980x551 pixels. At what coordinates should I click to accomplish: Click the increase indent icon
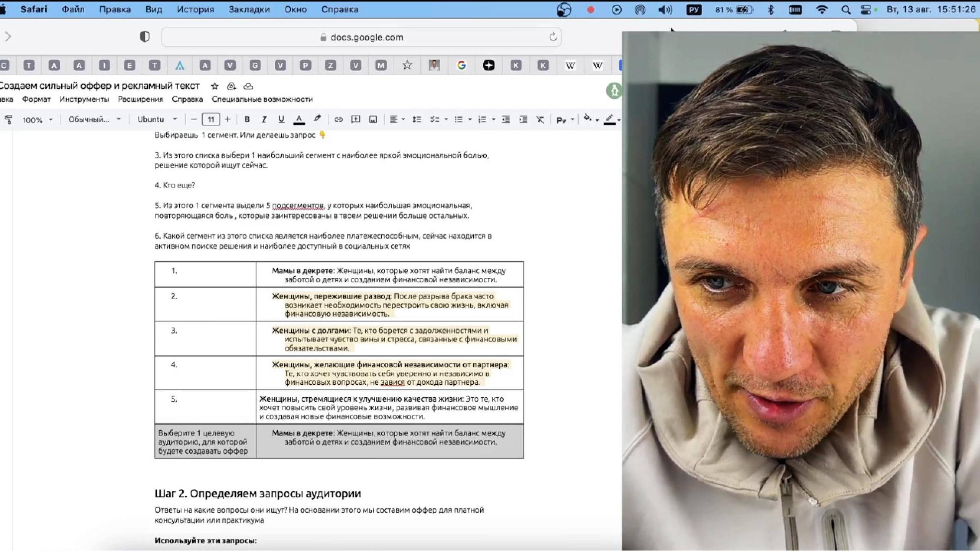tap(523, 119)
